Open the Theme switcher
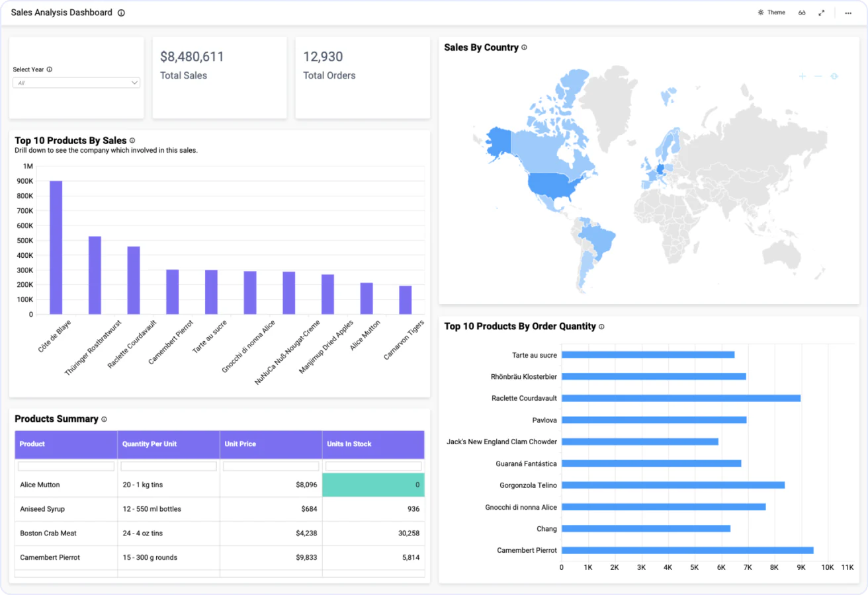This screenshot has height=595, width=868. [771, 13]
